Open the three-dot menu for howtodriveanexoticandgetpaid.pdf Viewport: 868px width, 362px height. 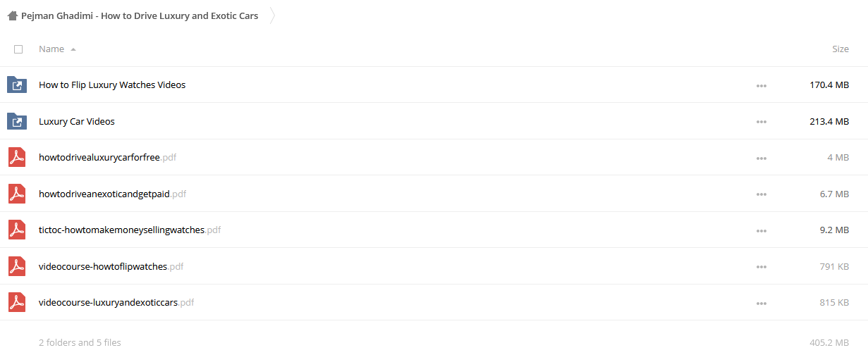[761, 194]
